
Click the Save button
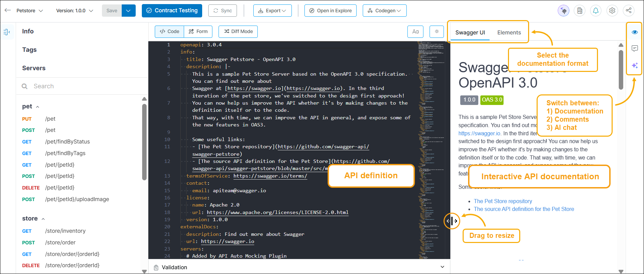112,11
